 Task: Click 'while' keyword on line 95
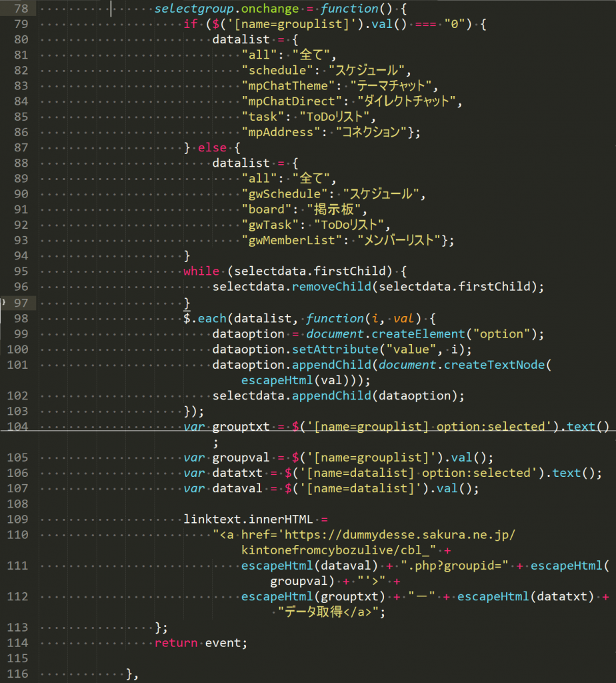tap(201, 271)
